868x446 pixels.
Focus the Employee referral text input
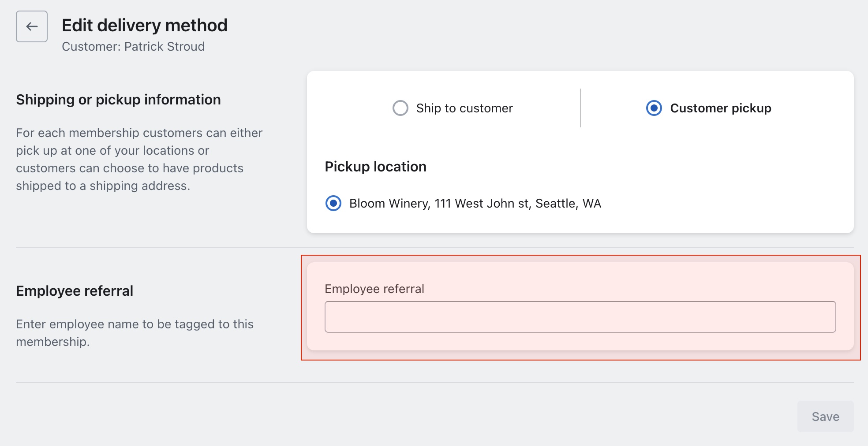pyautogui.click(x=580, y=317)
